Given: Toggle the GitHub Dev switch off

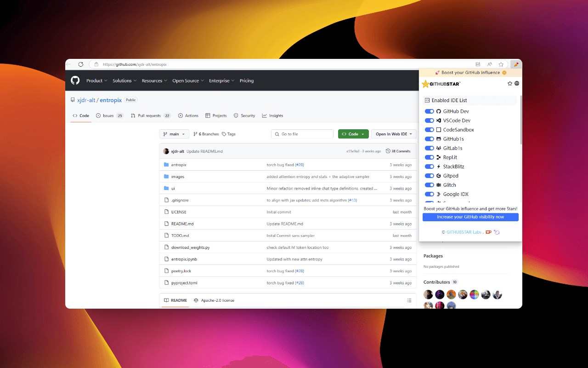Looking at the screenshot, I should pyautogui.click(x=430, y=111).
